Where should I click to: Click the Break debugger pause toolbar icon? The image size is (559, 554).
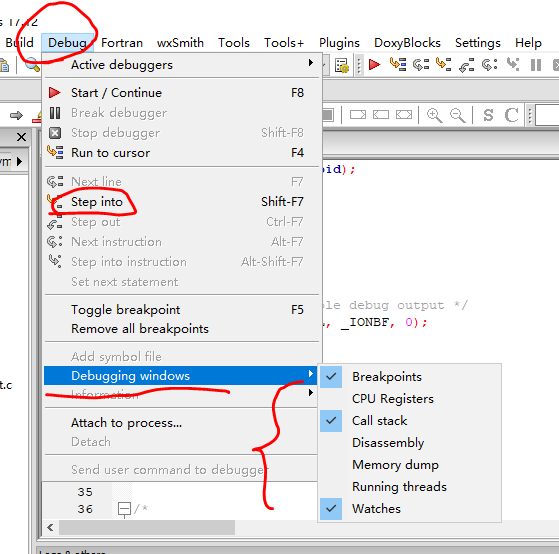pyautogui.click(x=536, y=65)
